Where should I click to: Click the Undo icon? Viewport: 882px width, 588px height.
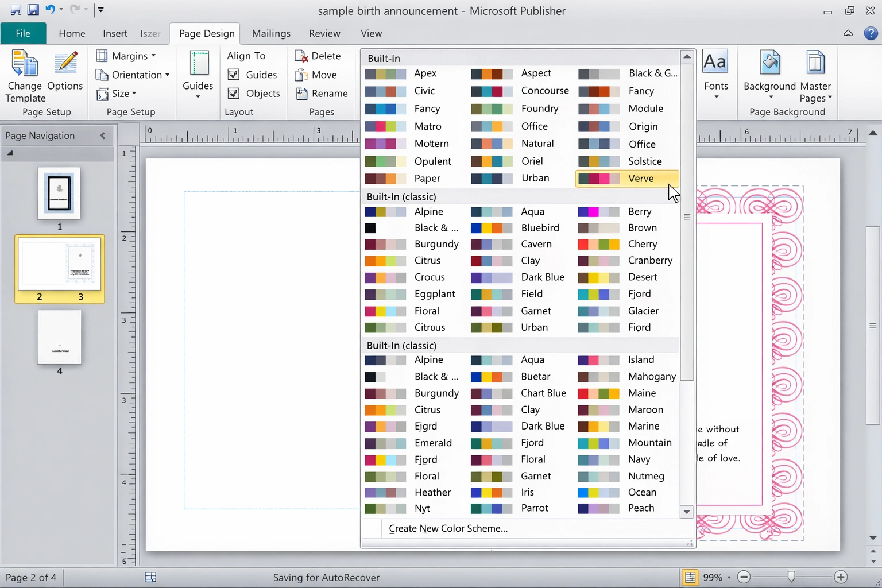[x=52, y=9]
